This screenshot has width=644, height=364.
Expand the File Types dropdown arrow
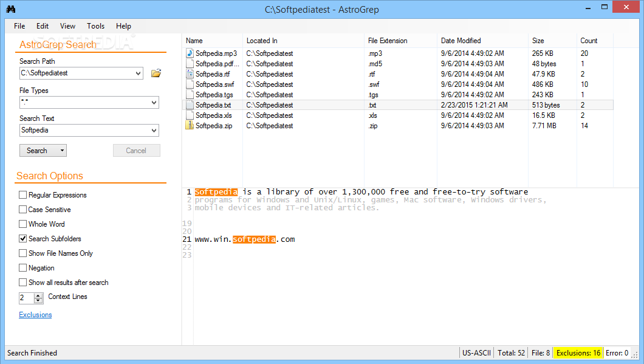pyautogui.click(x=154, y=102)
